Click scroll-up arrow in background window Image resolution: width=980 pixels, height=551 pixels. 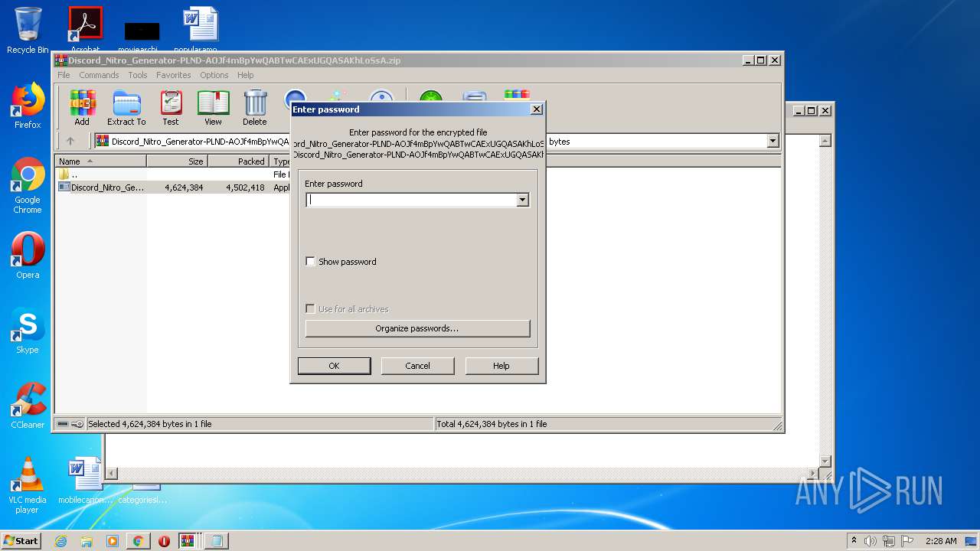tap(825, 141)
